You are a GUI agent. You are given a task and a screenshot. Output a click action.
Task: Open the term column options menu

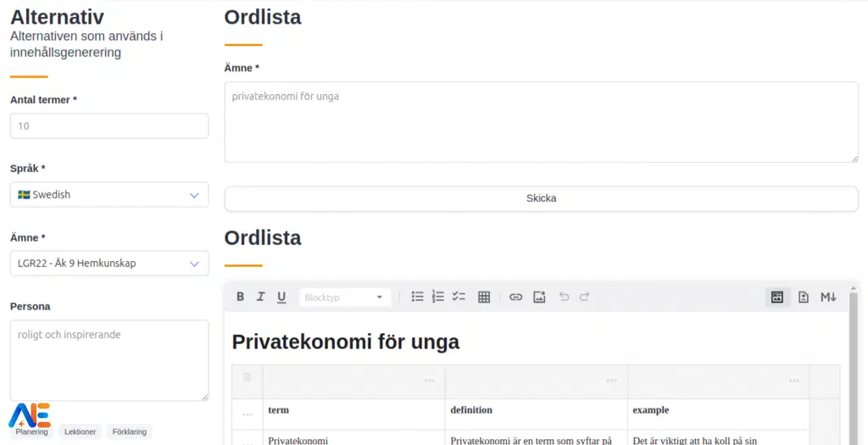tap(430, 381)
